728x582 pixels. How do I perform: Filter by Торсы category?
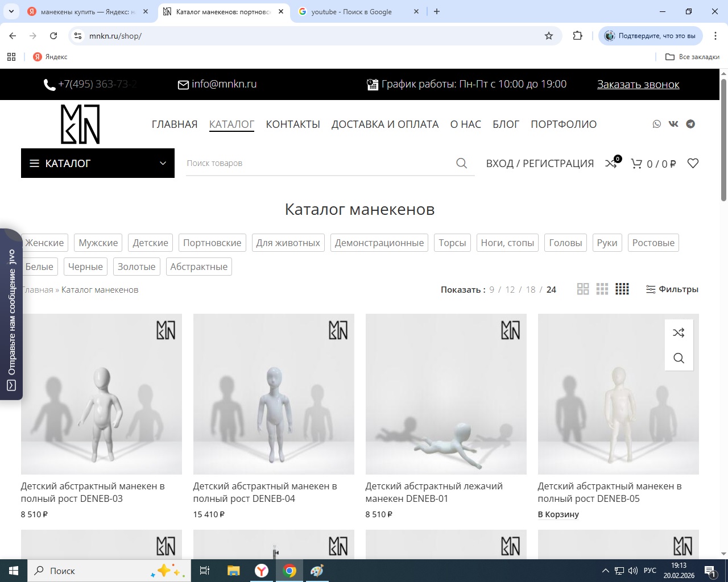pyautogui.click(x=452, y=243)
